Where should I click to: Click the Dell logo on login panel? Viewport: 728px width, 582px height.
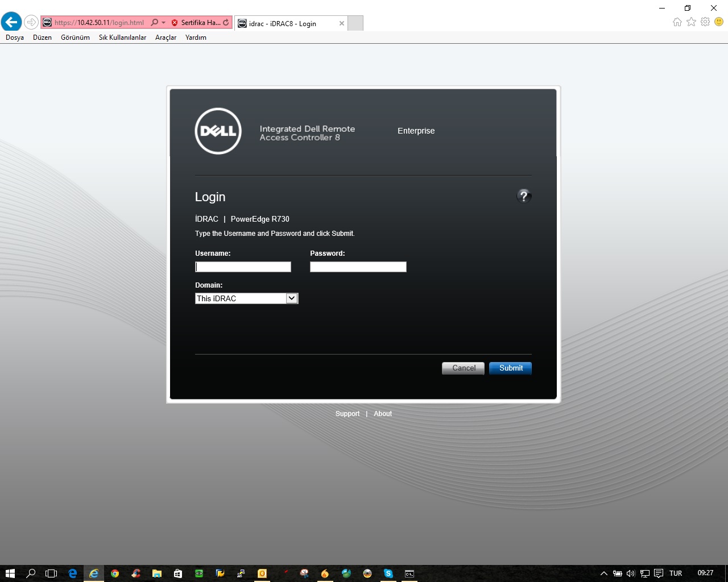[x=218, y=131]
